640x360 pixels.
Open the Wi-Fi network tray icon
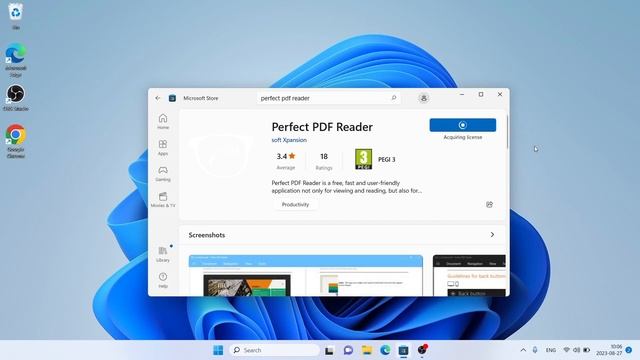567,350
